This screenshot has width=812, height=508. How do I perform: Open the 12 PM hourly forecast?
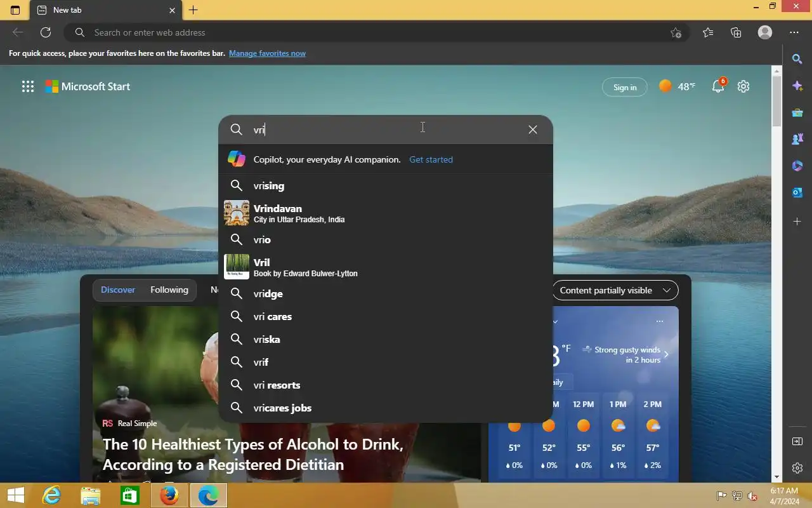(583, 436)
